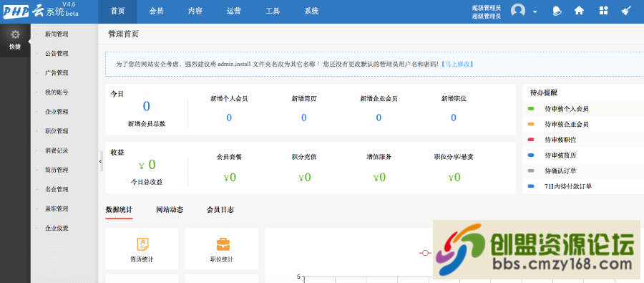Open 职位管理 in the sidebar
This screenshot has height=283, width=644.
pyautogui.click(x=57, y=131)
